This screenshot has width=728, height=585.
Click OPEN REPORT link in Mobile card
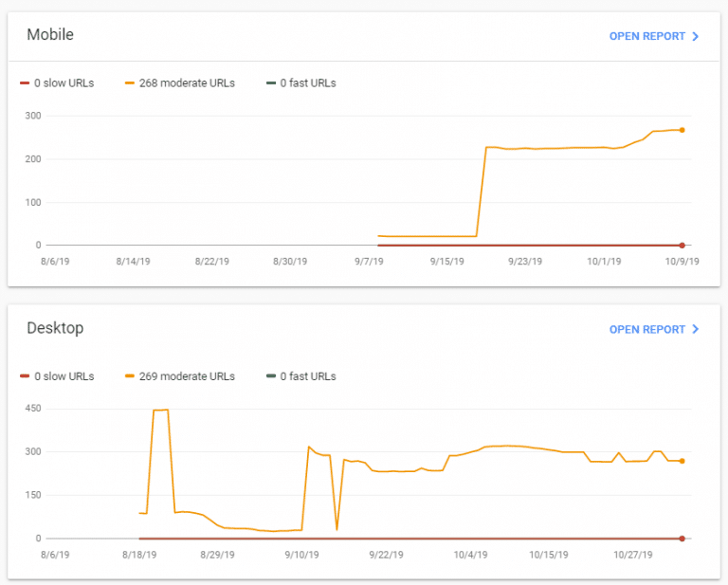click(x=646, y=36)
